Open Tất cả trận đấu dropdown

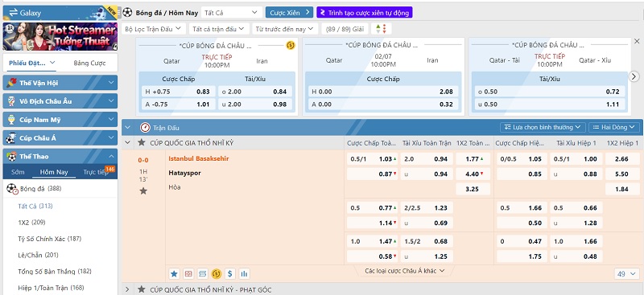(218, 29)
